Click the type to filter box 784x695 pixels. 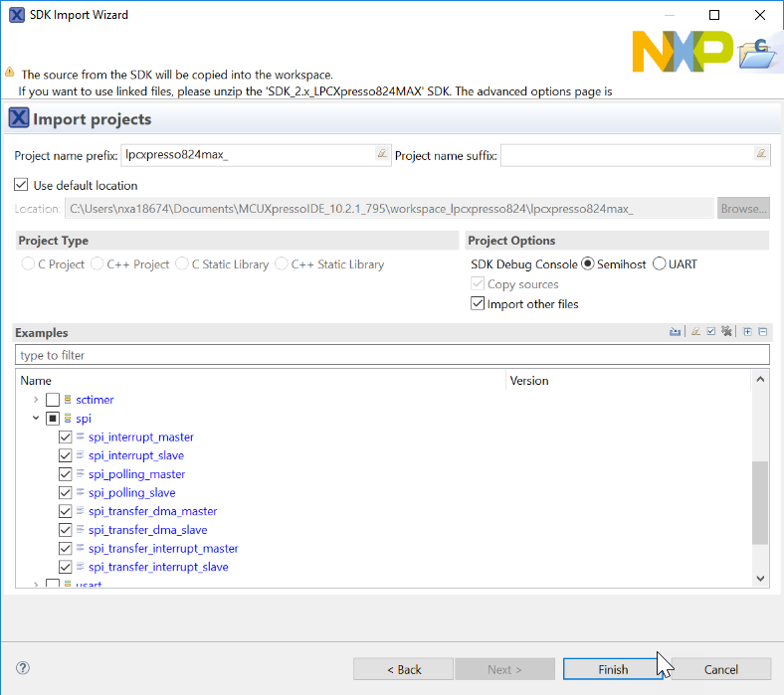pyautogui.click(x=392, y=355)
